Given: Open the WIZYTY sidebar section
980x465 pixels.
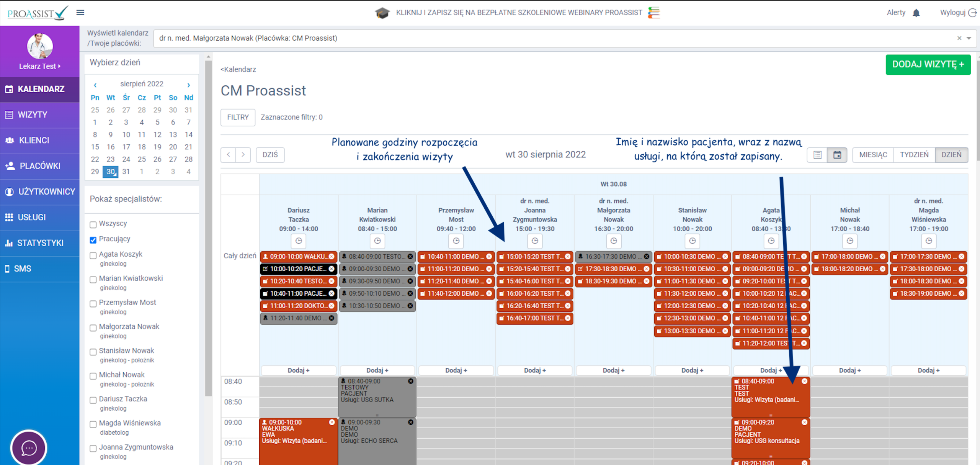Looking at the screenshot, I should [40, 115].
